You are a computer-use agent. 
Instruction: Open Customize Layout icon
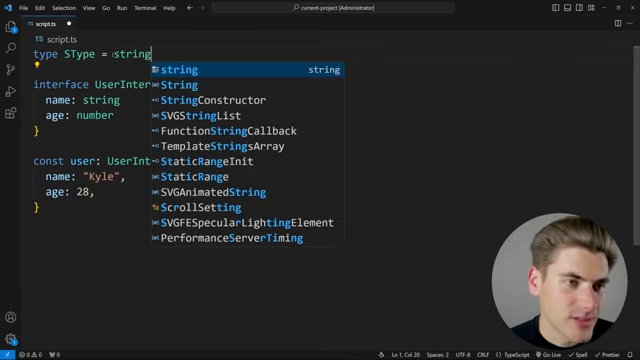[x=591, y=8]
